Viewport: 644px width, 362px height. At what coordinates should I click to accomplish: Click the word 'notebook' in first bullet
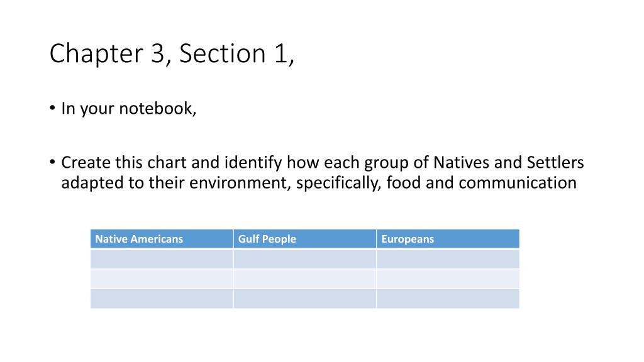(156, 108)
